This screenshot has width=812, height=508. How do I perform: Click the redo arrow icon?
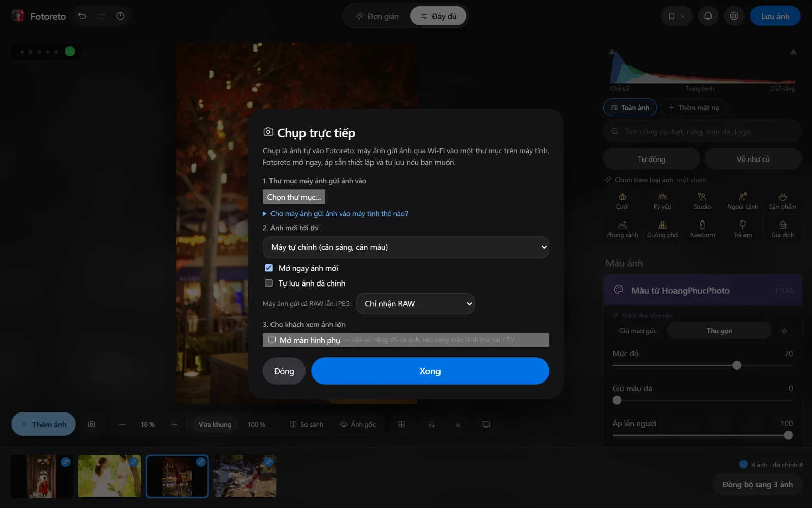pyautogui.click(x=101, y=16)
